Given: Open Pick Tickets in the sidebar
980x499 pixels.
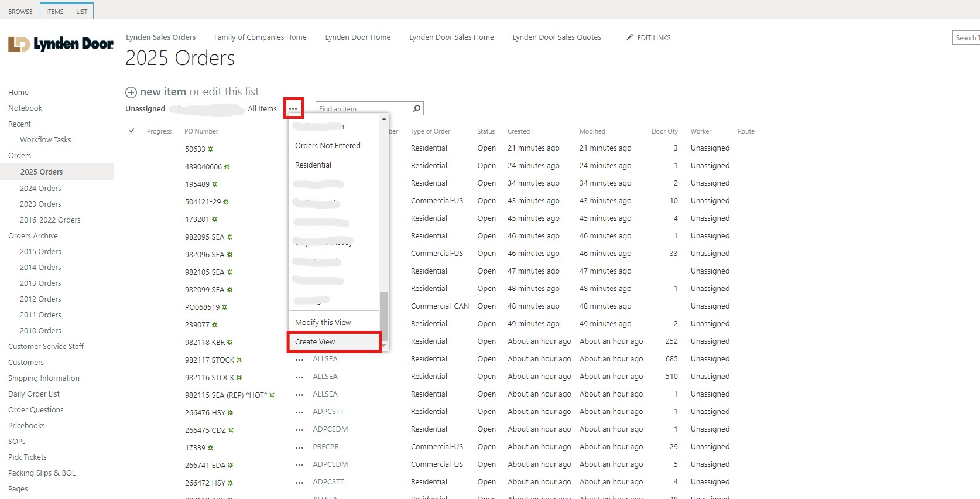Looking at the screenshot, I should [28, 457].
